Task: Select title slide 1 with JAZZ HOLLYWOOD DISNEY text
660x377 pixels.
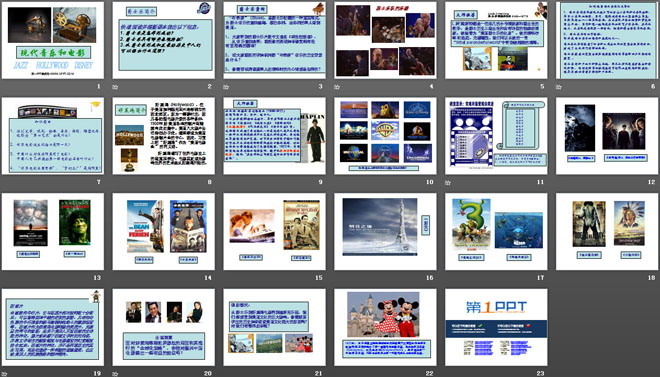Action: (53, 40)
